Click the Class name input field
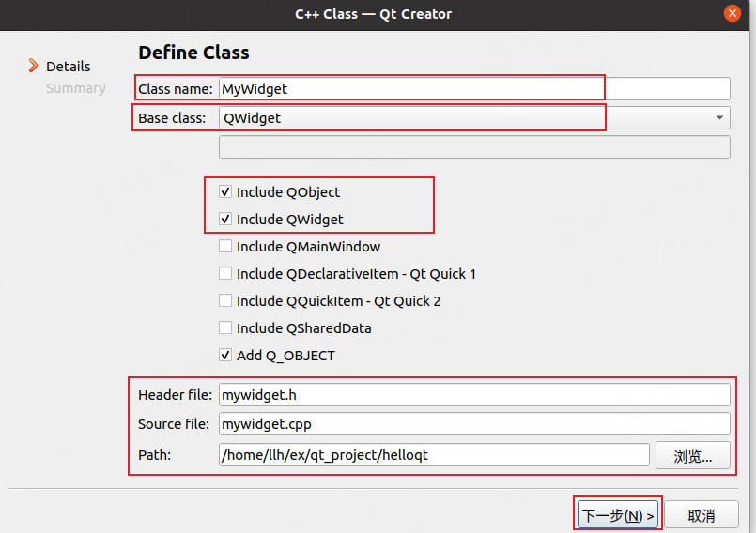 pyautogui.click(x=474, y=88)
